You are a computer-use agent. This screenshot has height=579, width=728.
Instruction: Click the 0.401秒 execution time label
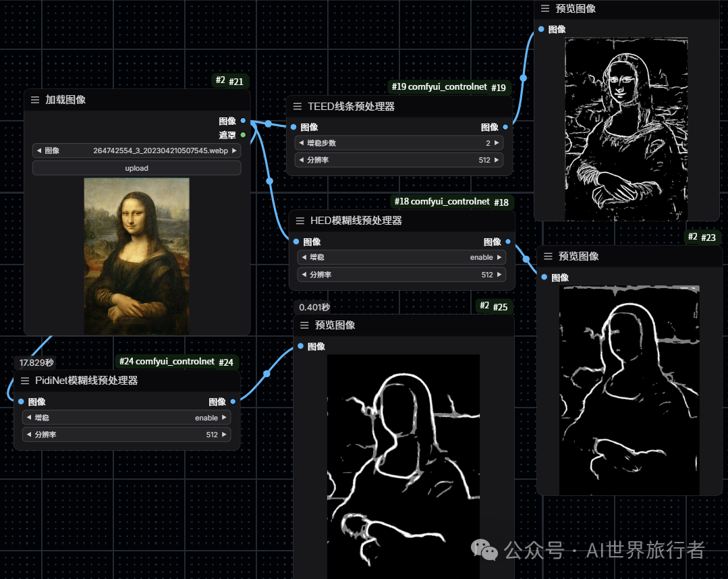(314, 307)
